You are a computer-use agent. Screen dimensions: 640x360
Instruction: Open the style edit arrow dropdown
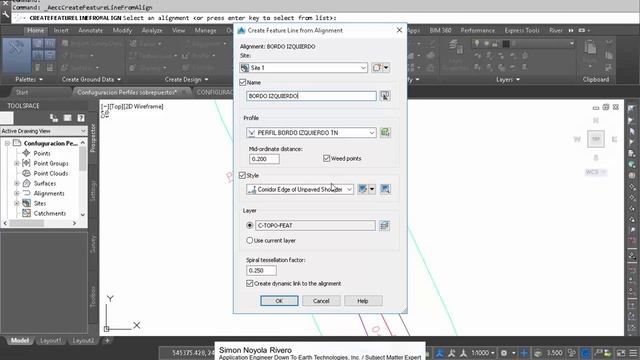pos(372,189)
